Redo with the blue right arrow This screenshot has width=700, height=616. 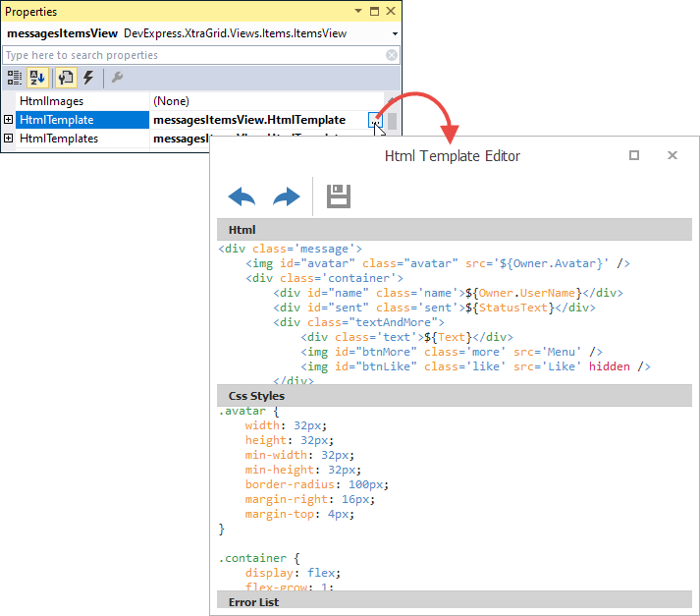click(286, 196)
